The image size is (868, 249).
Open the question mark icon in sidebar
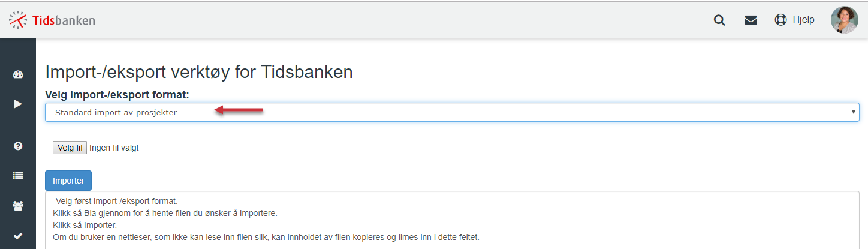[17, 146]
